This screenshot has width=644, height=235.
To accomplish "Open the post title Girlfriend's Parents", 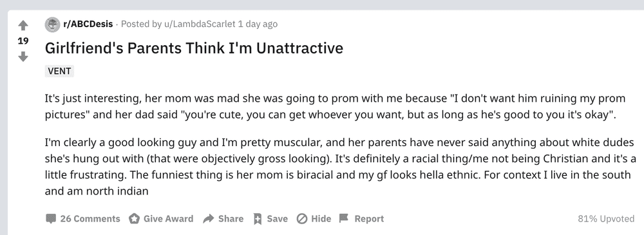I will click(x=194, y=48).
